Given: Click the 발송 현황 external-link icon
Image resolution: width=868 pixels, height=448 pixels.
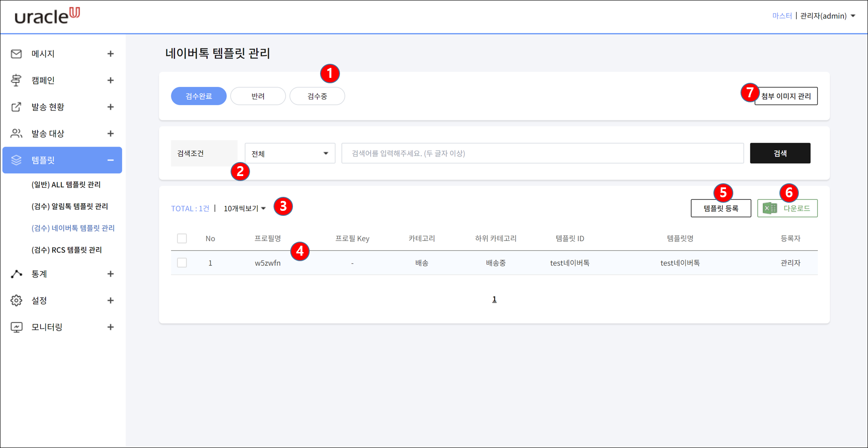Looking at the screenshot, I should (16, 107).
